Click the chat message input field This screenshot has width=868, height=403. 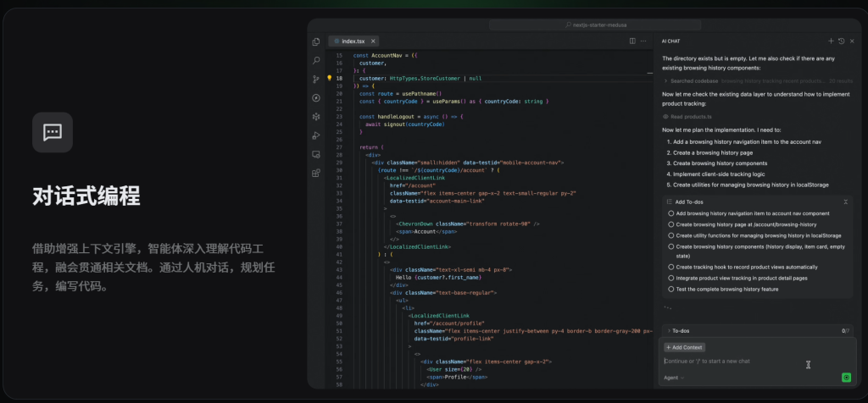729,362
